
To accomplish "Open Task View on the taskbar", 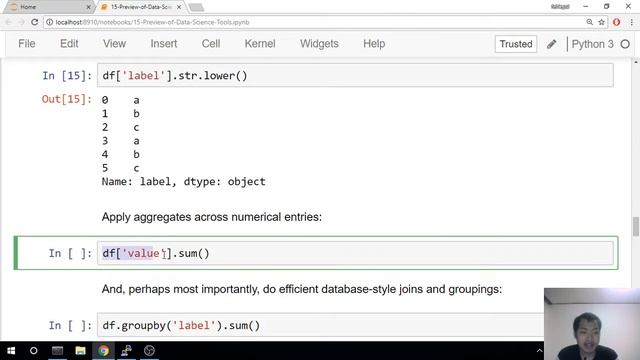I will coord(57,351).
